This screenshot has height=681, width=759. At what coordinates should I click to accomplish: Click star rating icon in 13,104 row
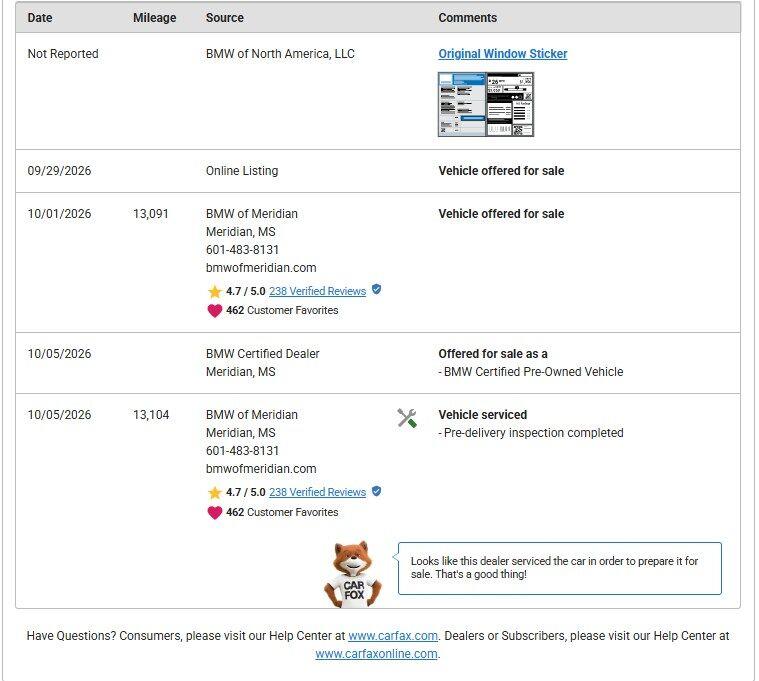tap(214, 493)
